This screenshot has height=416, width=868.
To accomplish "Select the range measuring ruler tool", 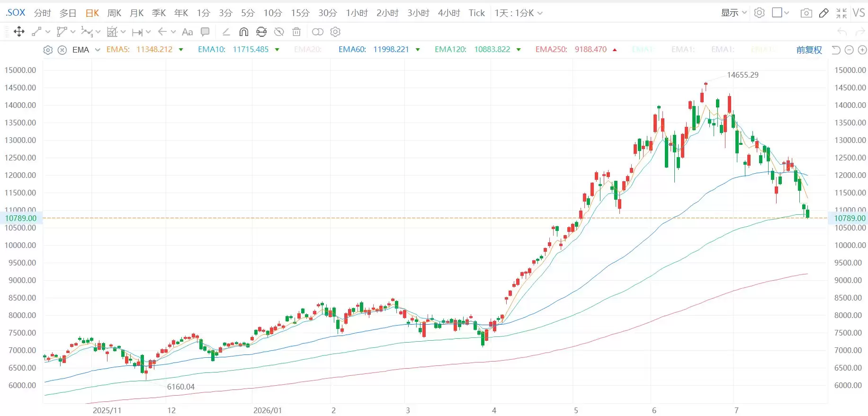I will click(x=137, y=32).
